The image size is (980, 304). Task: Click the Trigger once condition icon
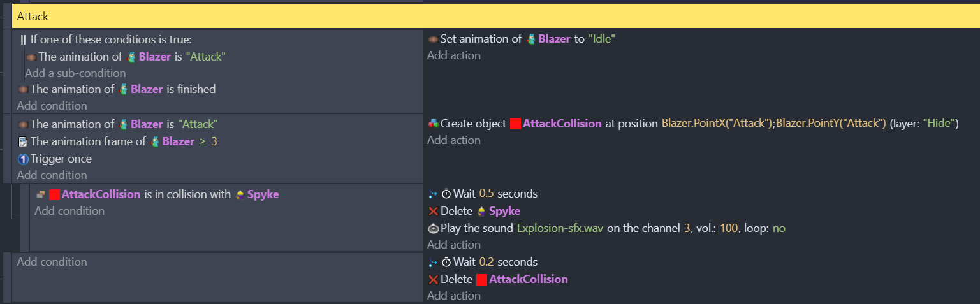(x=23, y=159)
